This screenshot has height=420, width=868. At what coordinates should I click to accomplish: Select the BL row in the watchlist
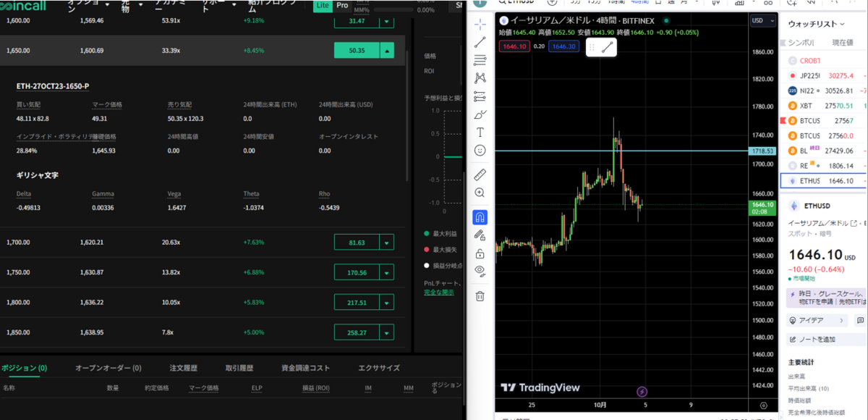click(x=825, y=151)
